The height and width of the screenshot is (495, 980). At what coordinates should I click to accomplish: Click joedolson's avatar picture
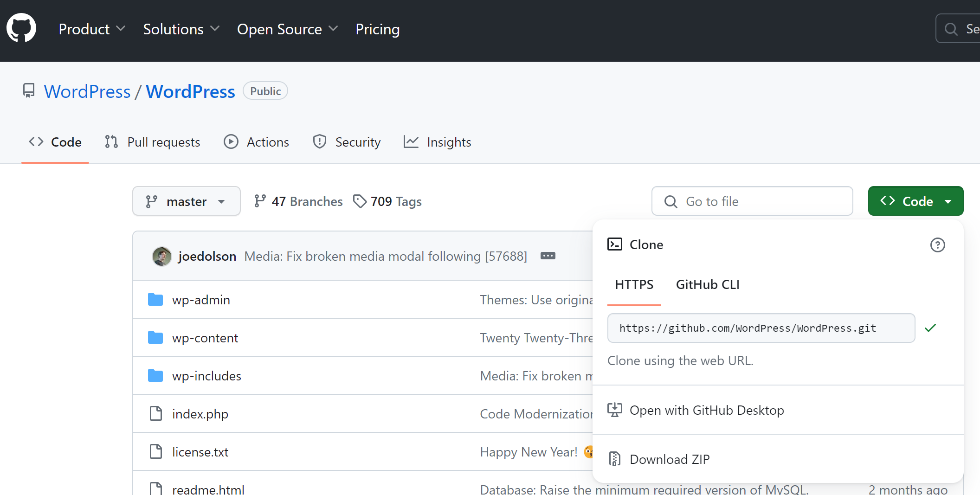162,256
